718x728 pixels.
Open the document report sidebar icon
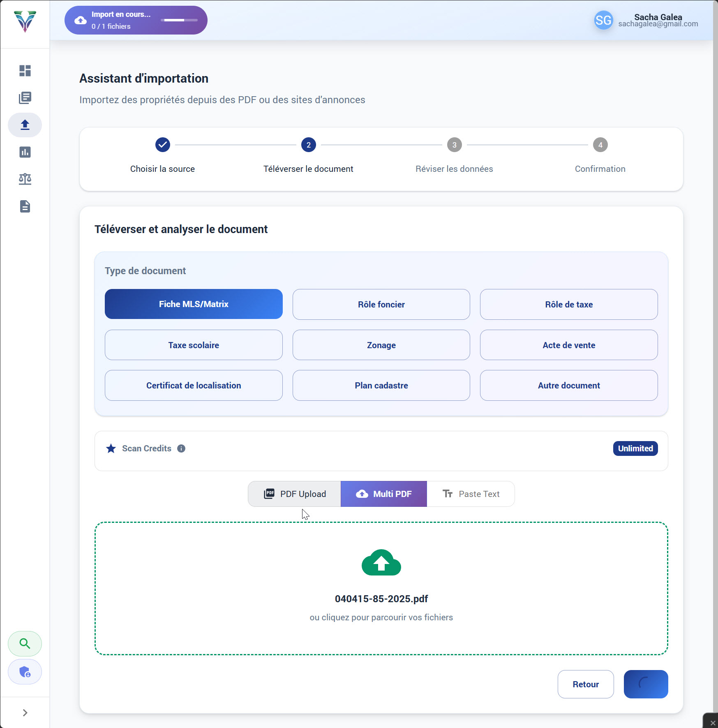(x=25, y=206)
